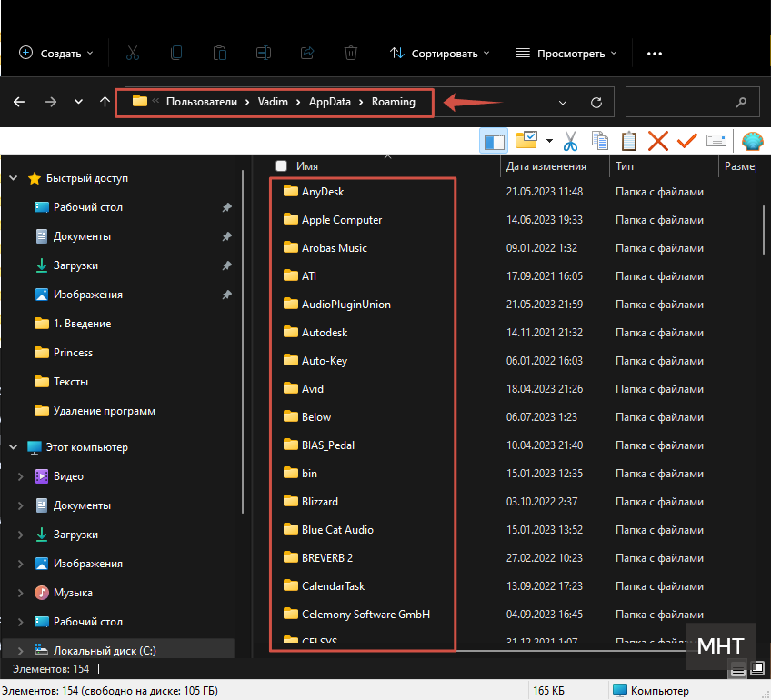The image size is (771, 700).
Task: Click the Copy pages icon in classic toolbar
Action: [600, 141]
